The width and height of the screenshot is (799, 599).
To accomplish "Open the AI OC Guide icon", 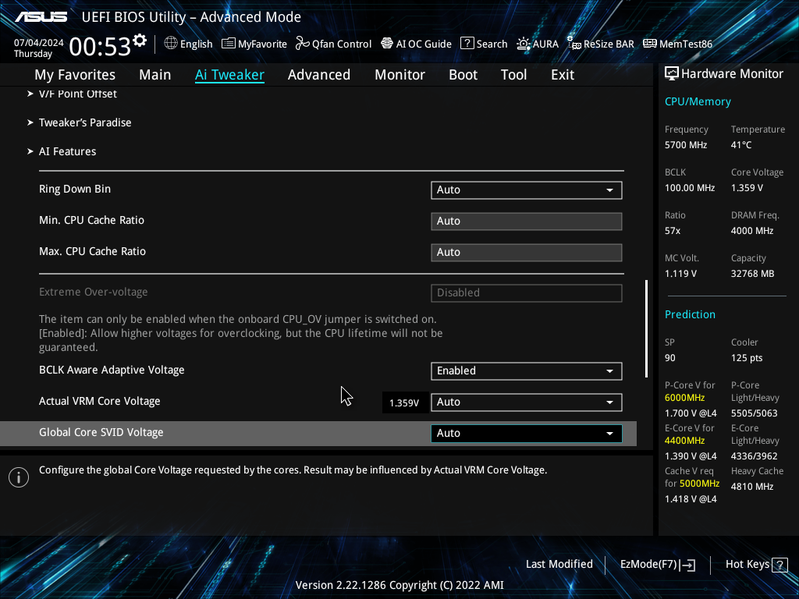I will click(x=387, y=43).
